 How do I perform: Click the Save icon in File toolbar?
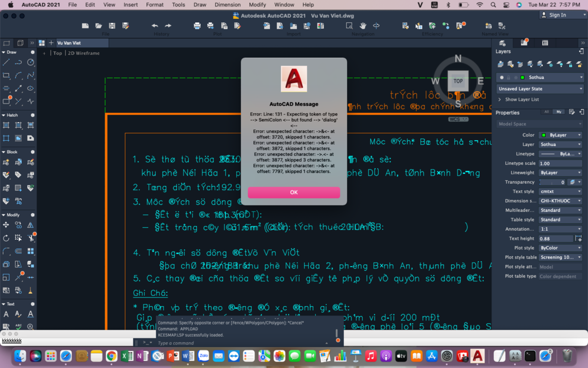coord(112,25)
